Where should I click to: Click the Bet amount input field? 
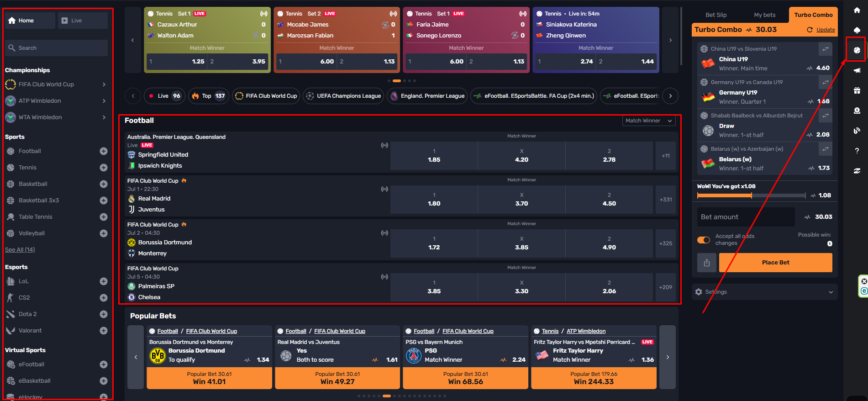pyautogui.click(x=746, y=217)
